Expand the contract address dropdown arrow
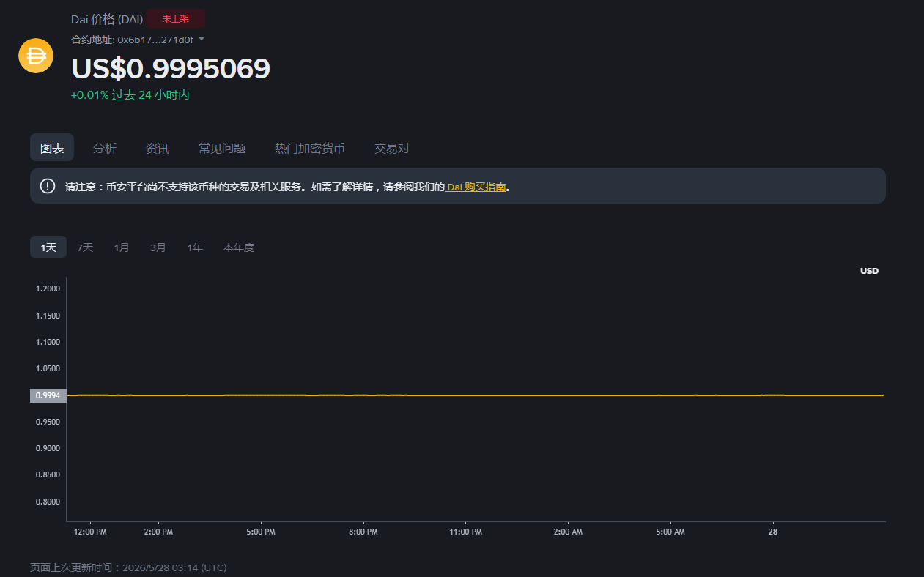Viewport: 924px width, 577px height. [x=202, y=39]
